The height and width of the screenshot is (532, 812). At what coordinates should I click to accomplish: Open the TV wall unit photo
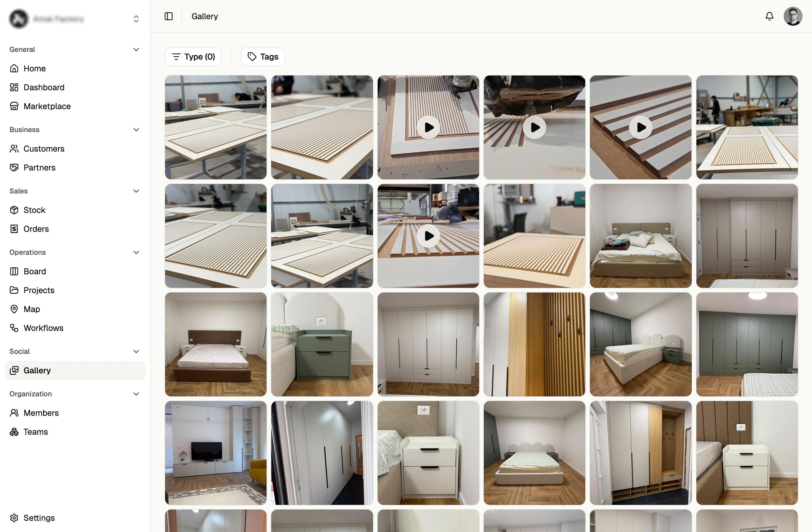[x=216, y=453]
